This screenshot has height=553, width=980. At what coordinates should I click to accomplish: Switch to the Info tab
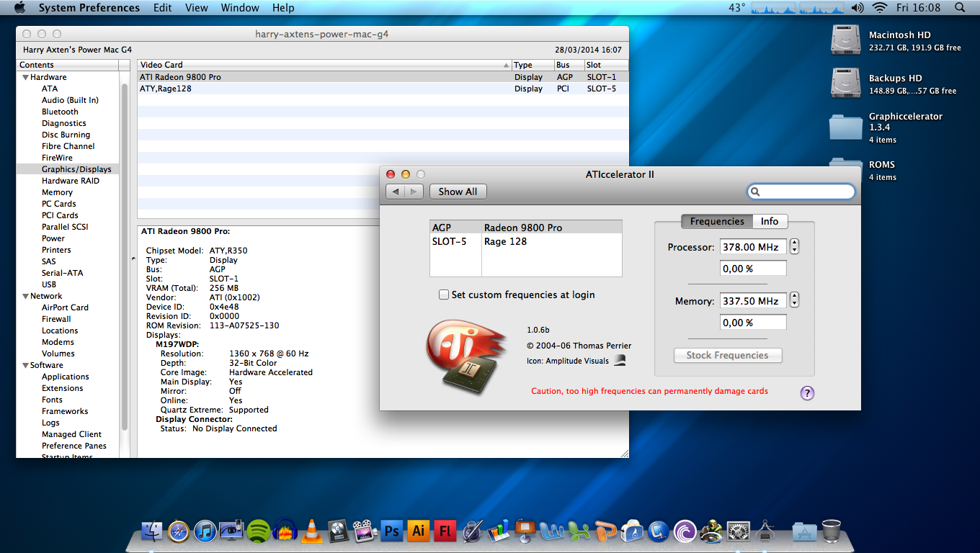[x=770, y=221]
